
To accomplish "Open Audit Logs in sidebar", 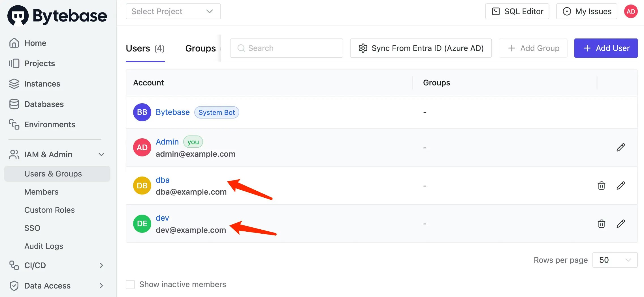I will [44, 246].
